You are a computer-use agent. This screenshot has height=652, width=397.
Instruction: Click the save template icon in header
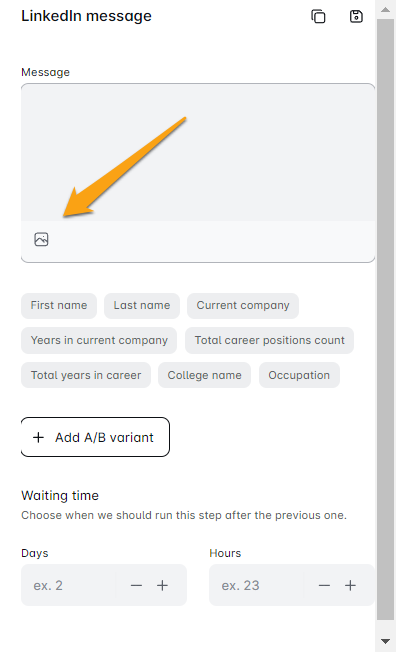pos(356,17)
